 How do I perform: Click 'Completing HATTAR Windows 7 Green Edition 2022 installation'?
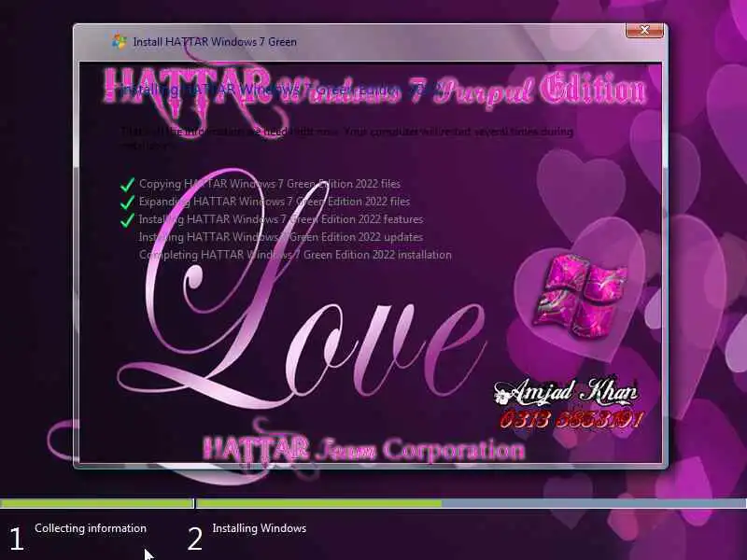(295, 255)
